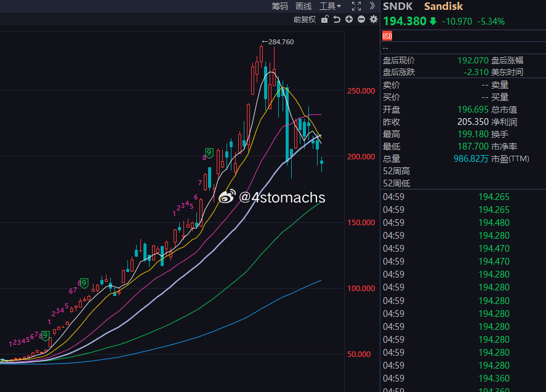Click the 盘后涨幅 label
Image resolution: width=546 pixels, height=392 pixels.
pyautogui.click(x=507, y=60)
